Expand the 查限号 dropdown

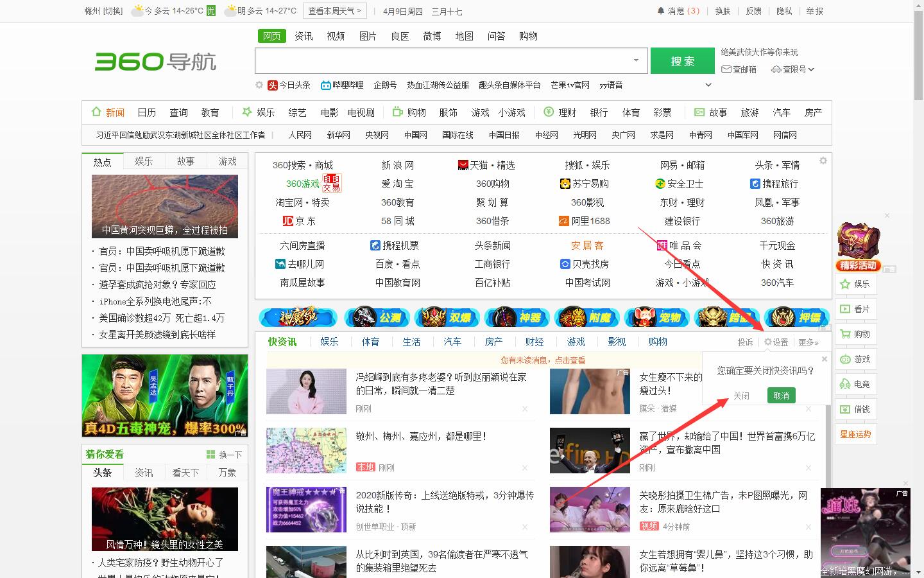811,69
